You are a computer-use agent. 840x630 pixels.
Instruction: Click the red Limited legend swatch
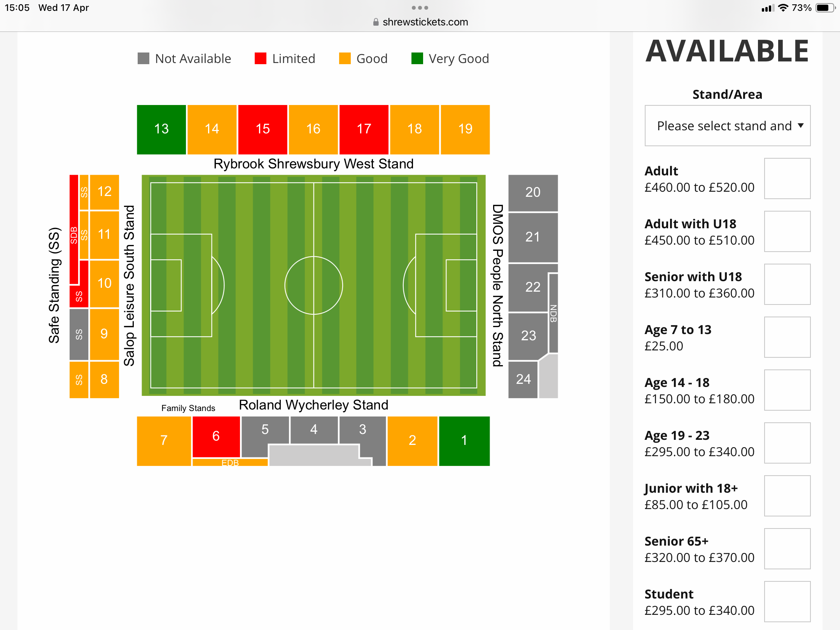coord(261,59)
